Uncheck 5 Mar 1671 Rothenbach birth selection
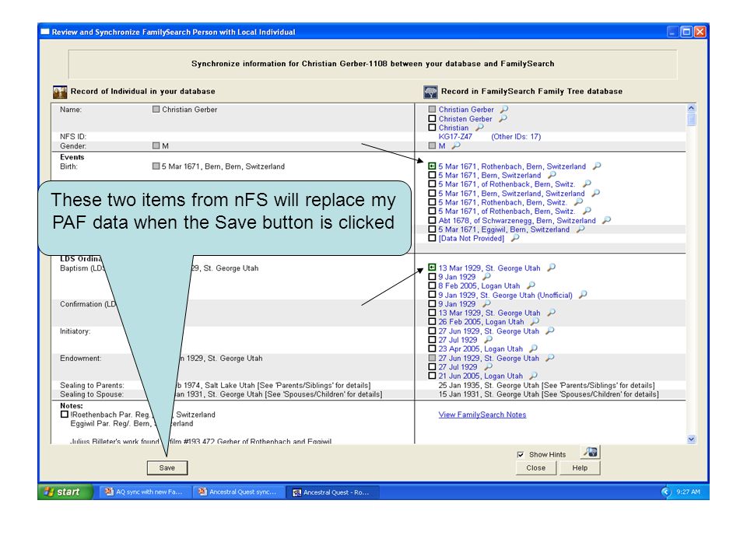 pos(432,166)
